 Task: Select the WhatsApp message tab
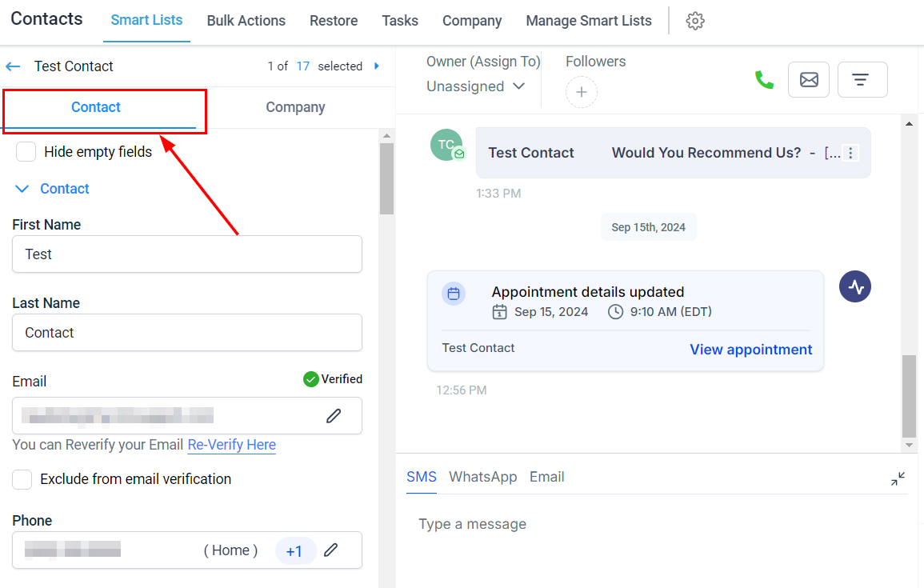(x=482, y=477)
